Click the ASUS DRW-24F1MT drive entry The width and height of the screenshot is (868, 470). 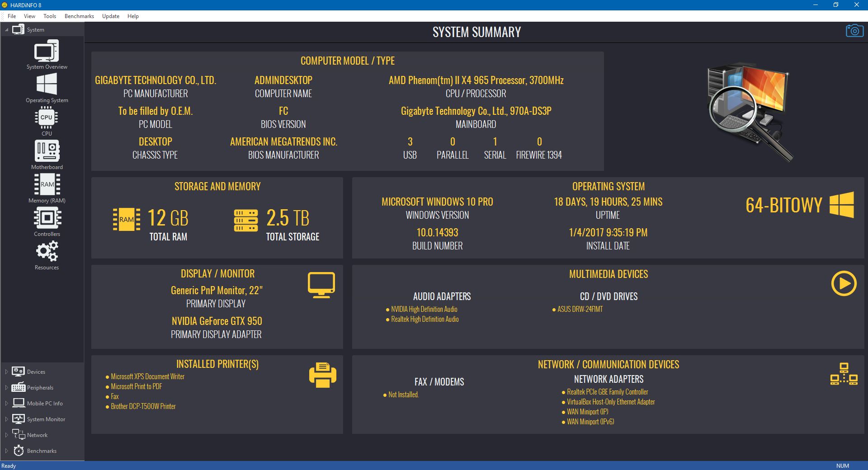coord(580,309)
